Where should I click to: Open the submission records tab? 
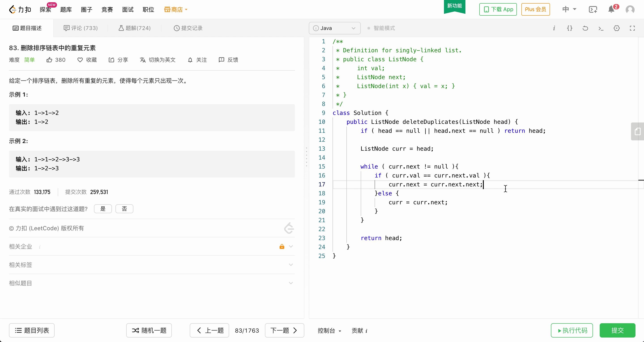(x=188, y=28)
